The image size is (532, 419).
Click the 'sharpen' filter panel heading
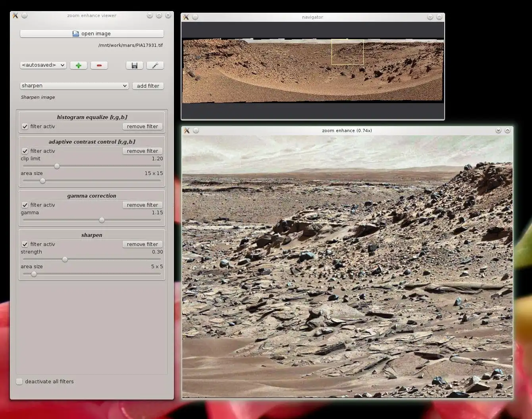coord(92,235)
